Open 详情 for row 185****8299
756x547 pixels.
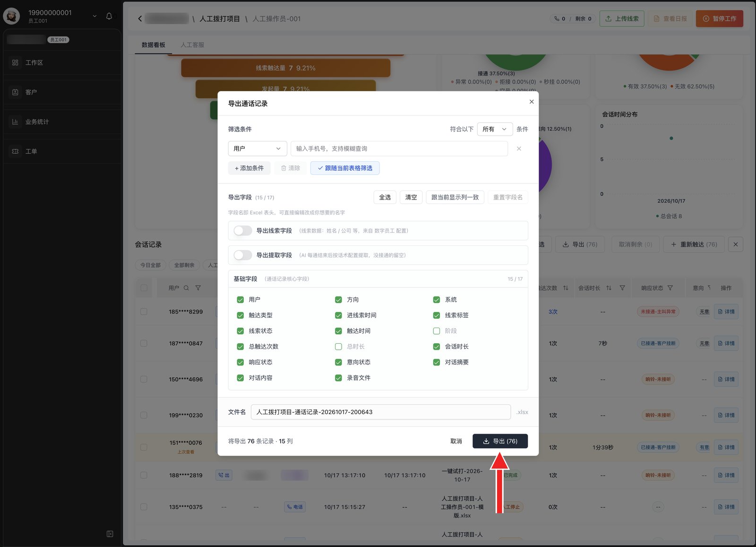click(x=726, y=312)
